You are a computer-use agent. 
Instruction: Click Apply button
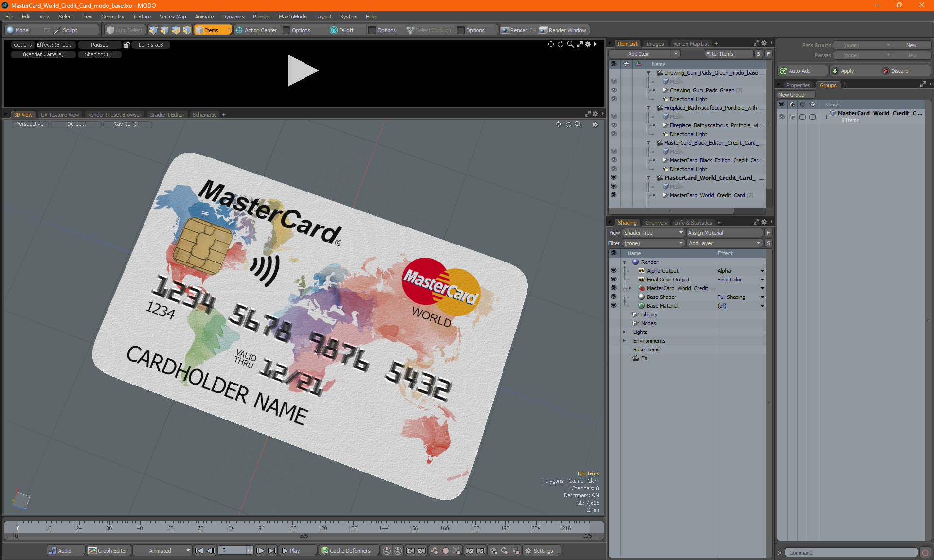[x=855, y=71]
